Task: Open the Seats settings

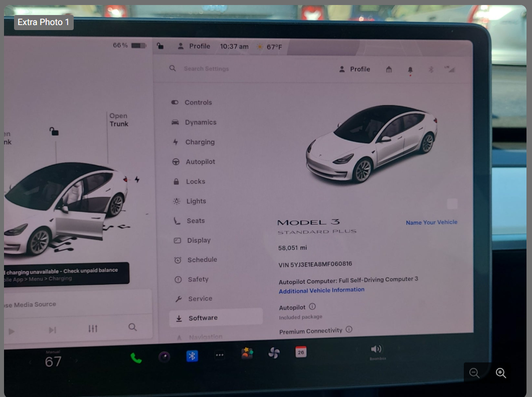Action: pyautogui.click(x=190, y=221)
